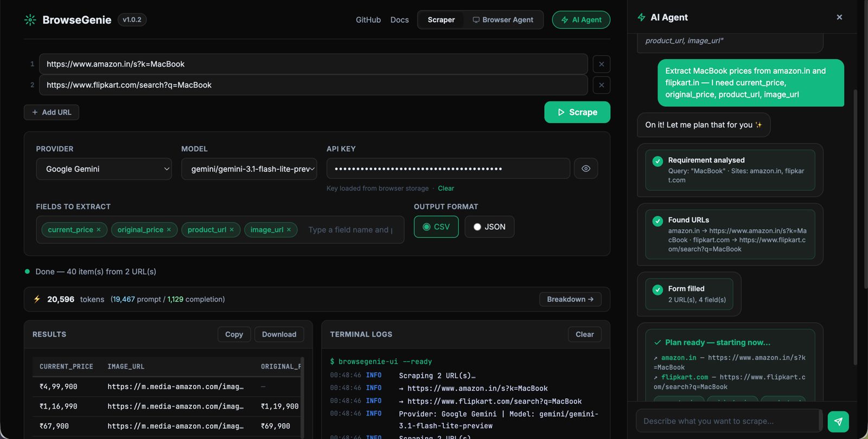Copy the results
Viewport: 868px width, 439px height.
tap(234, 334)
